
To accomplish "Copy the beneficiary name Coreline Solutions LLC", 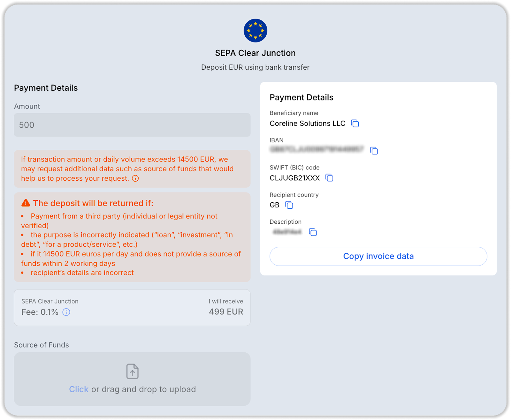I will point(355,124).
